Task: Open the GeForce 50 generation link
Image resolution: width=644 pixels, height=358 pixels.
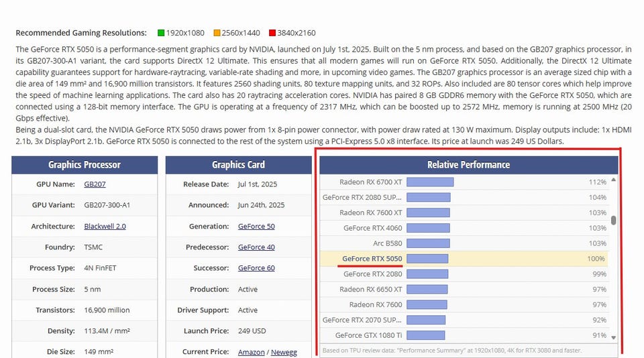Action: [256, 226]
